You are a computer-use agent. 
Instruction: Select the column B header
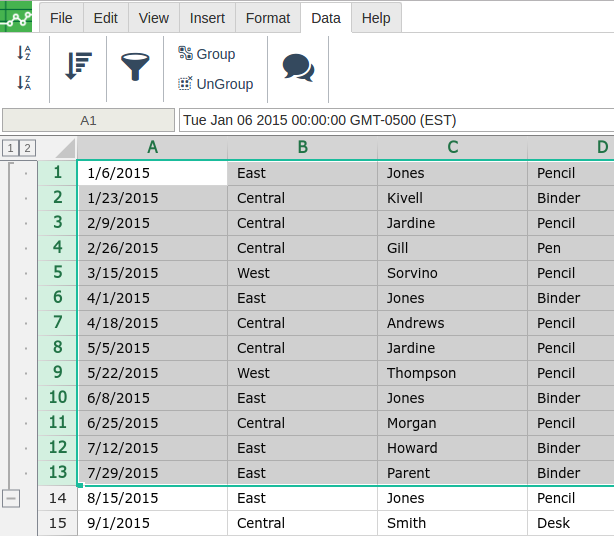coord(302,148)
